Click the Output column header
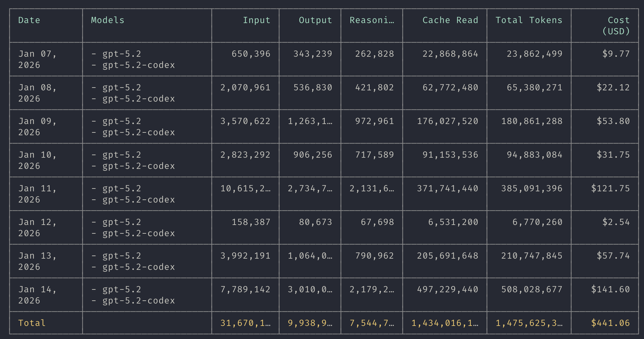 pos(315,20)
